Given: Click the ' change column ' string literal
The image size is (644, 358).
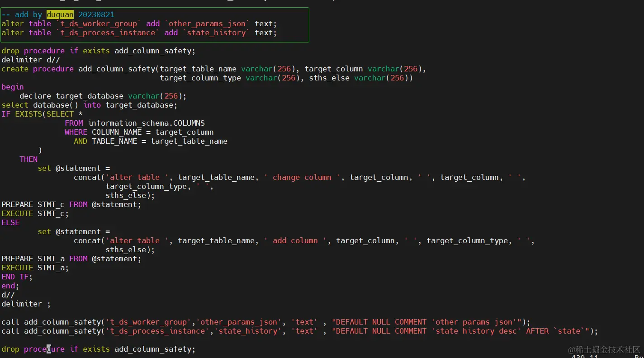Looking at the screenshot, I should [302, 177].
